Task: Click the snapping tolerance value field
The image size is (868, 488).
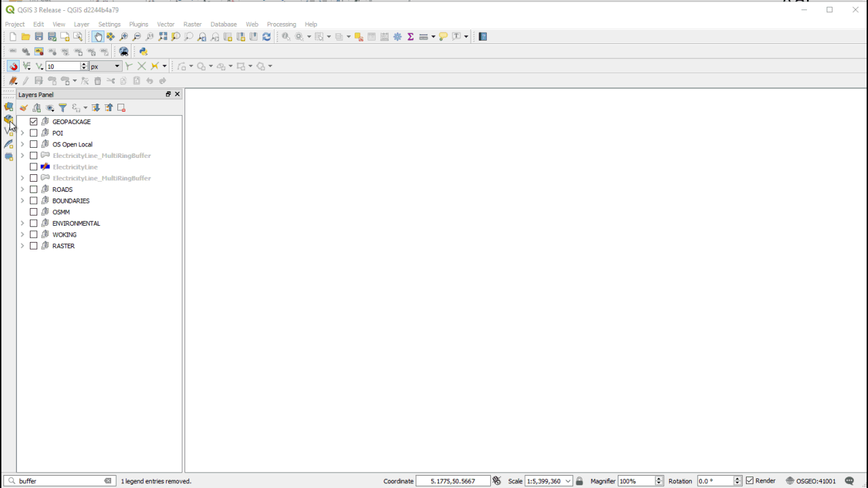Action: (x=63, y=66)
